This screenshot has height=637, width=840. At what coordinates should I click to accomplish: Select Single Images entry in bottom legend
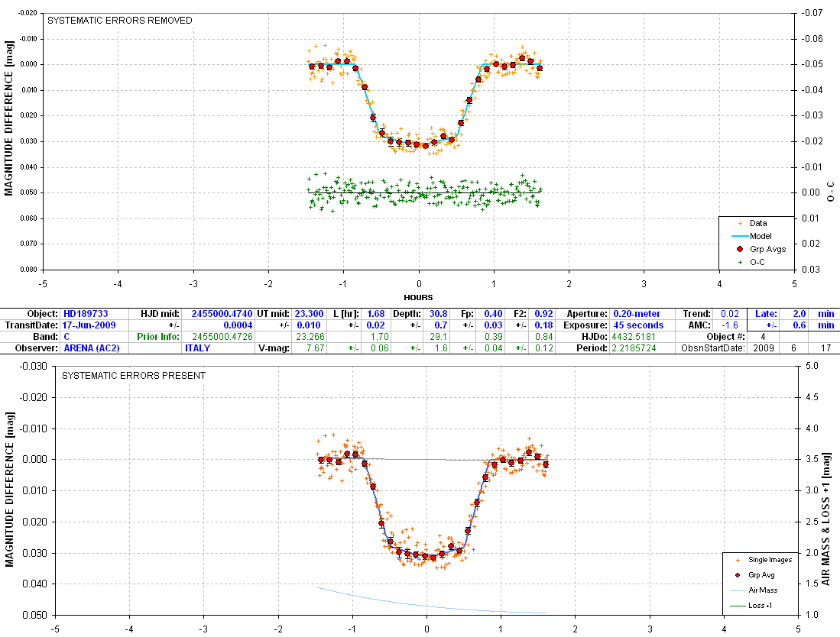(769, 560)
